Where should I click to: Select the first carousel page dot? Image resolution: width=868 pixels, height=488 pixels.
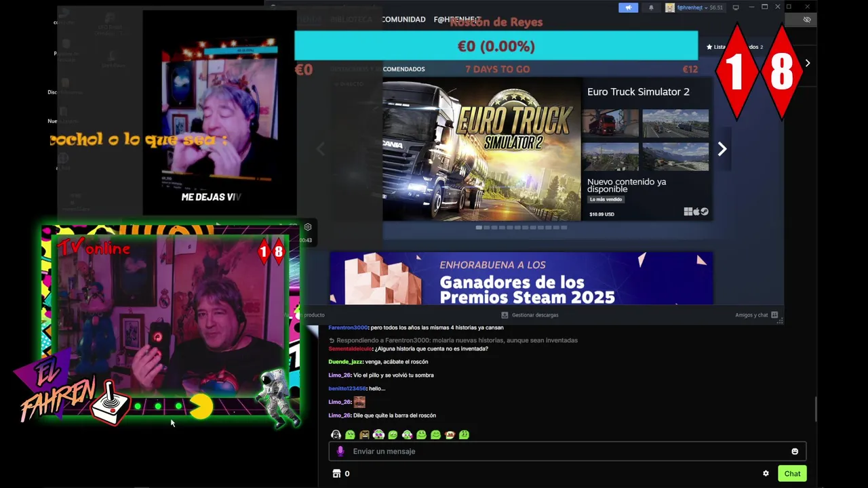[479, 228]
